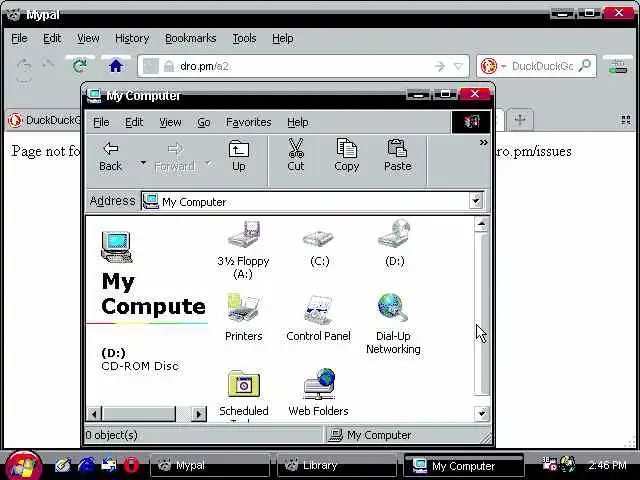
Task: Click the Cut toolbar button
Action: [296, 156]
